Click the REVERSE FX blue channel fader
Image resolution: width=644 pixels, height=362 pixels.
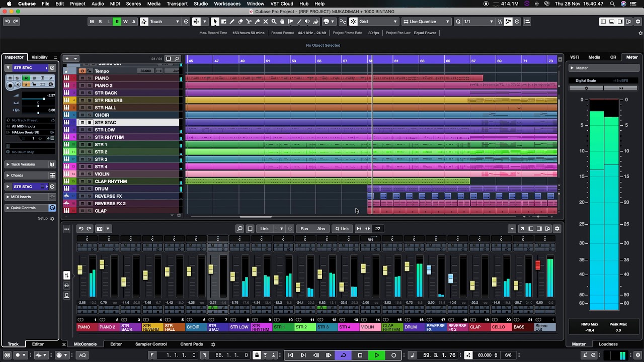coord(429,270)
